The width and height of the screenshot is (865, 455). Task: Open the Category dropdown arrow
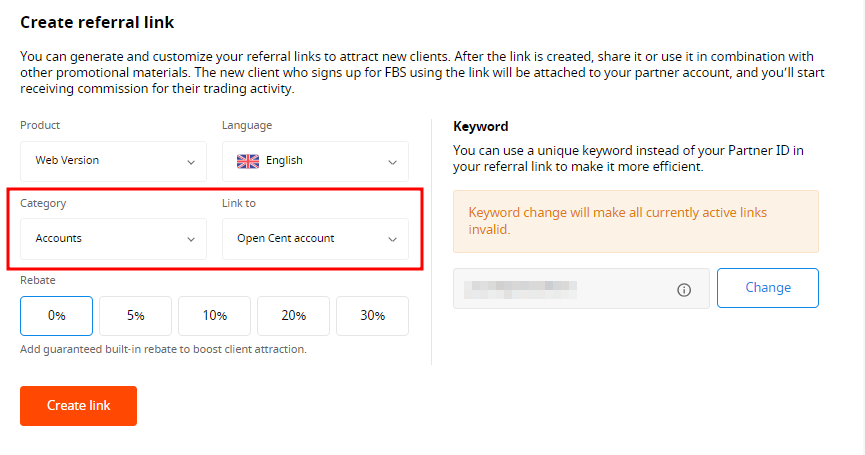(x=191, y=239)
